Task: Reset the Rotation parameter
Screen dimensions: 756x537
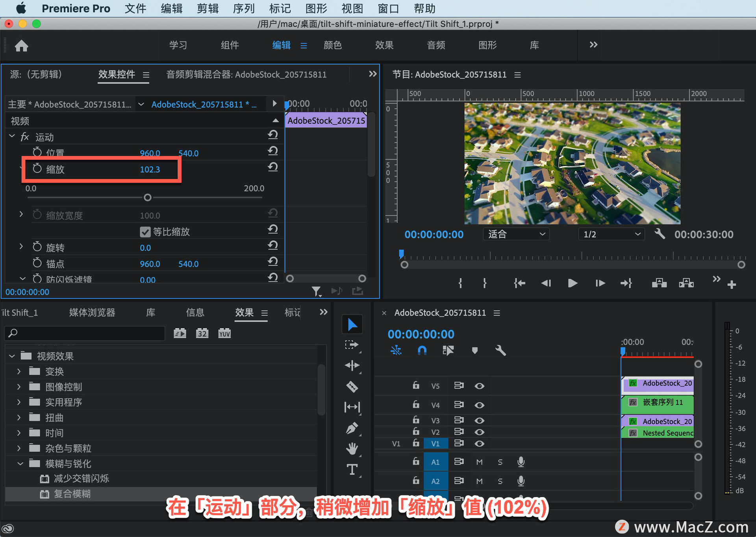Action: coord(273,245)
